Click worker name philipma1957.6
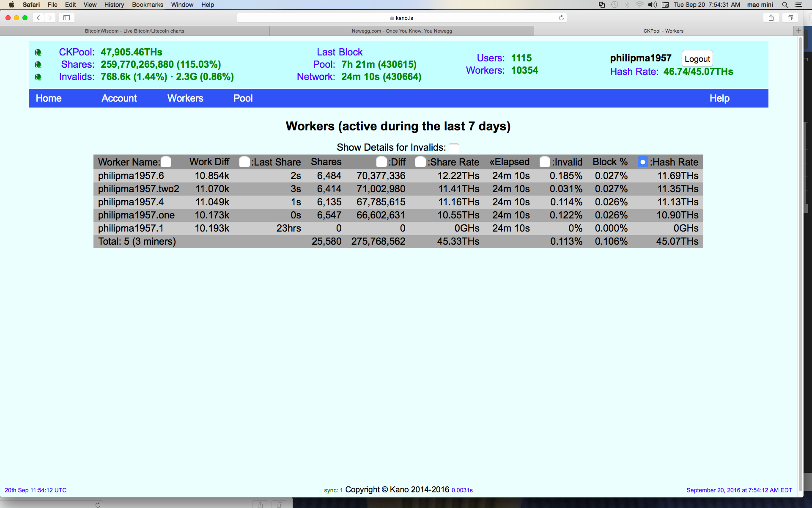 point(131,176)
